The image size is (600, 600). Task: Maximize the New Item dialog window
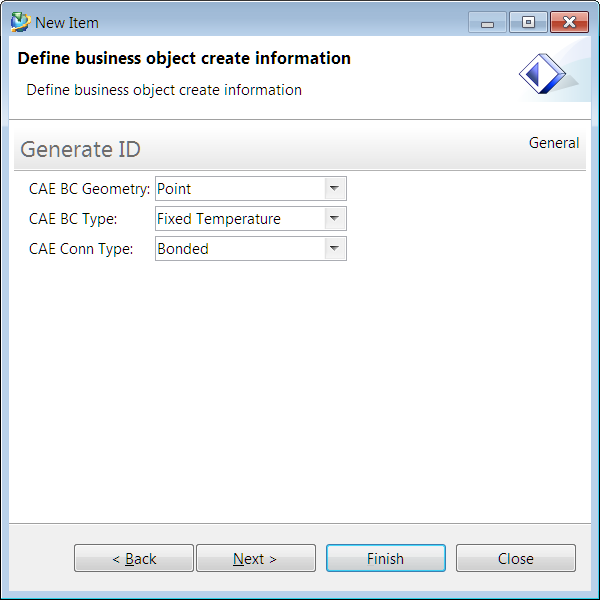tap(528, 22)
